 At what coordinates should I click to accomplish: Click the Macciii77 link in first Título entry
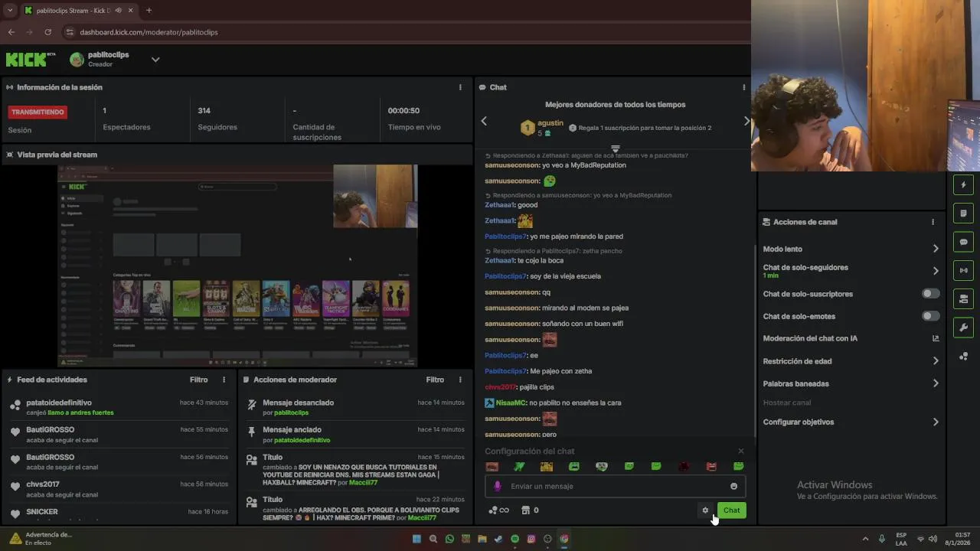364,483
